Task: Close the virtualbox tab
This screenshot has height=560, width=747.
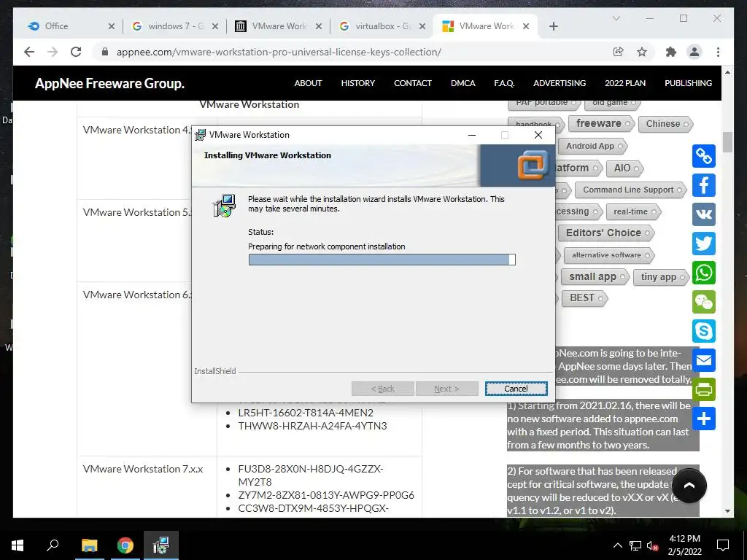Action: point(422,26)
